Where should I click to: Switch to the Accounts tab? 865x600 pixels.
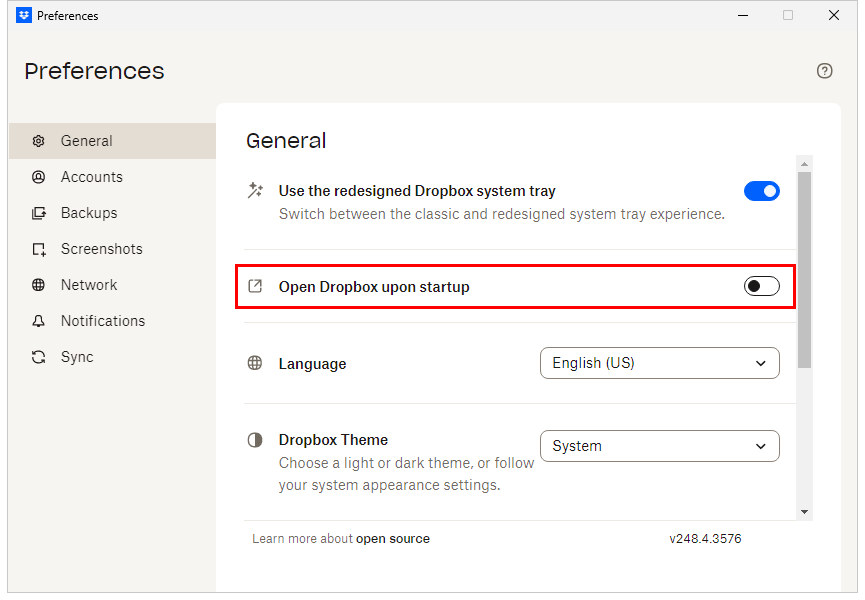click(91, 177)
